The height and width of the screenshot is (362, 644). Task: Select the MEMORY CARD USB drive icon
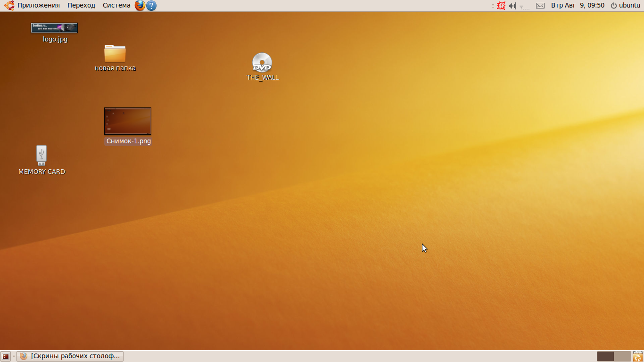point(41,155)
